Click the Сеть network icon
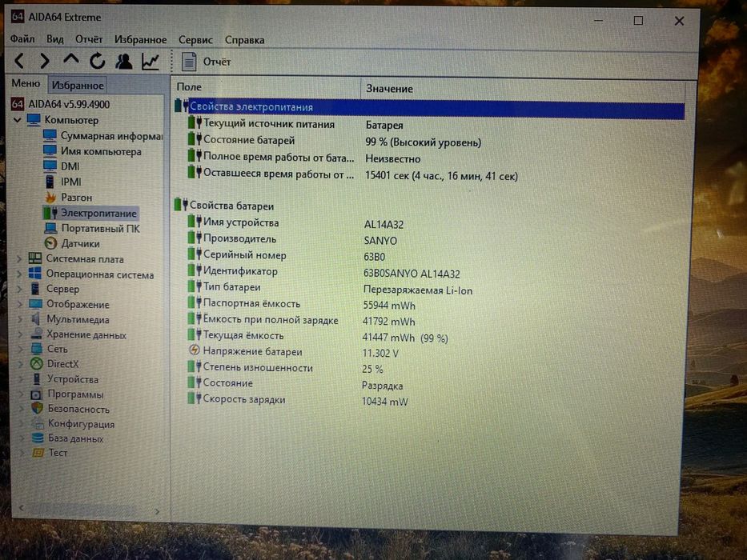747x560 pixels. tap(37, 349)
